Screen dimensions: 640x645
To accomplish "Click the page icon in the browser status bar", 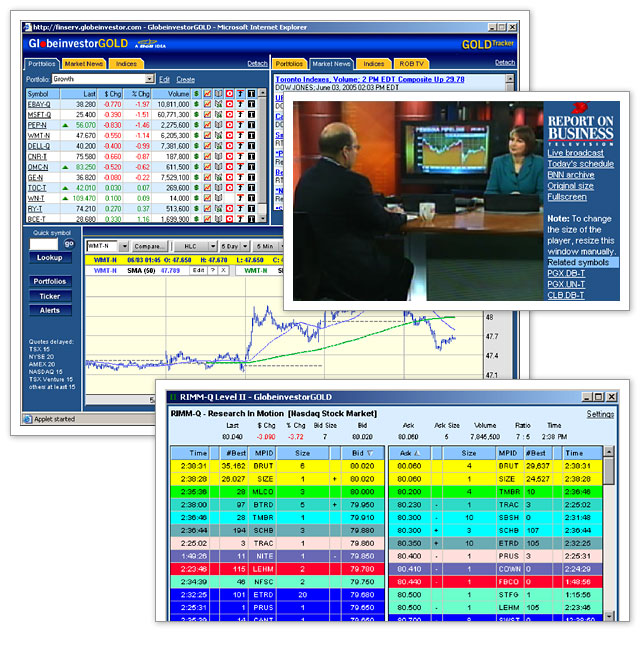I will coord(28,419).
